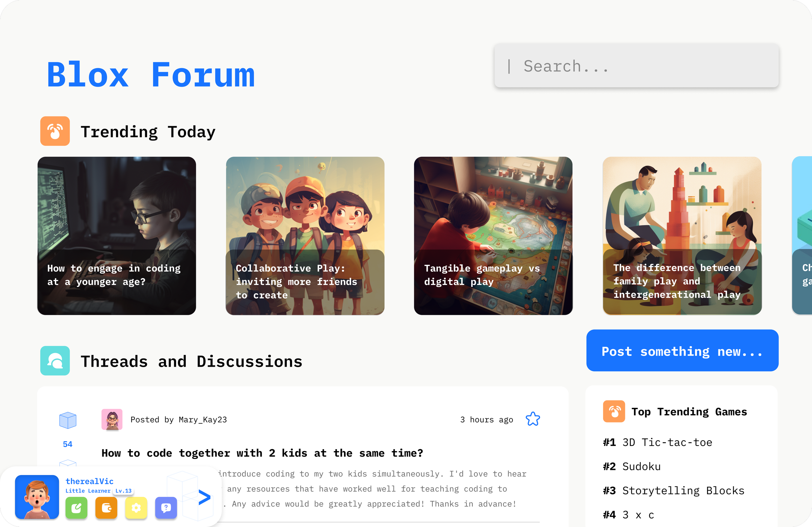Image resolution: width=812 pixels, height=527 pixels.
Task: Click the Post something new button
Action: 682,350
